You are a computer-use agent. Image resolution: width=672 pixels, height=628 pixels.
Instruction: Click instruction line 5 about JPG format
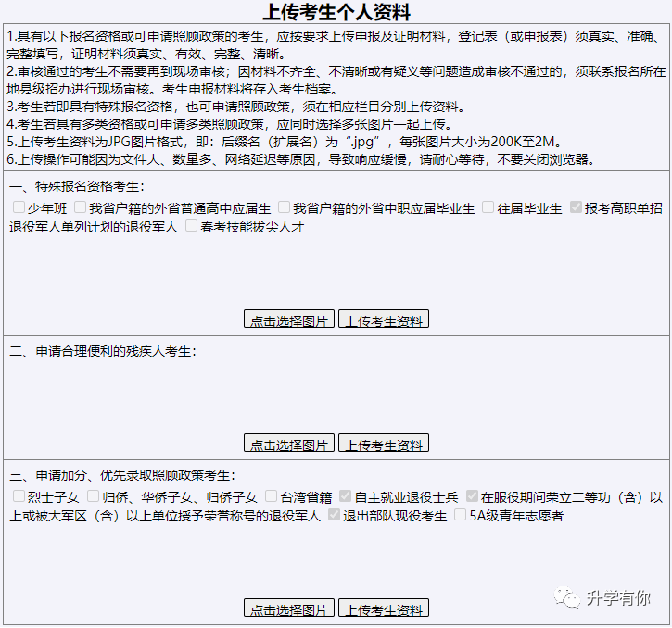click(284, 142)
